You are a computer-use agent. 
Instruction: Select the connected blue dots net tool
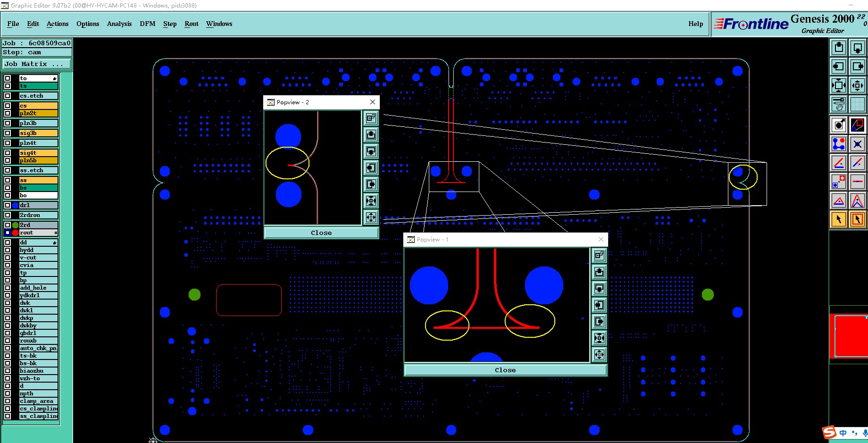[x=839, y=144]
